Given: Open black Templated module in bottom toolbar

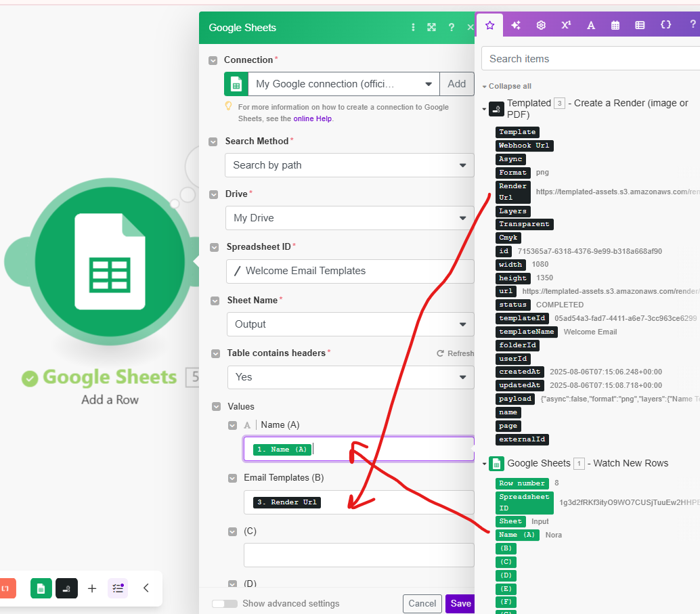Looking at the screenshot, I should [66, 588].
